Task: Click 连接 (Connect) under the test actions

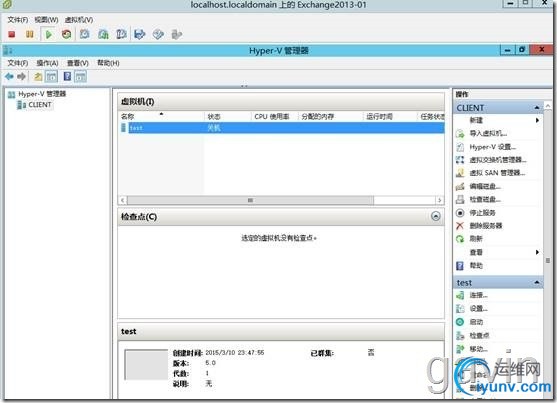Action: click(478, 295)
